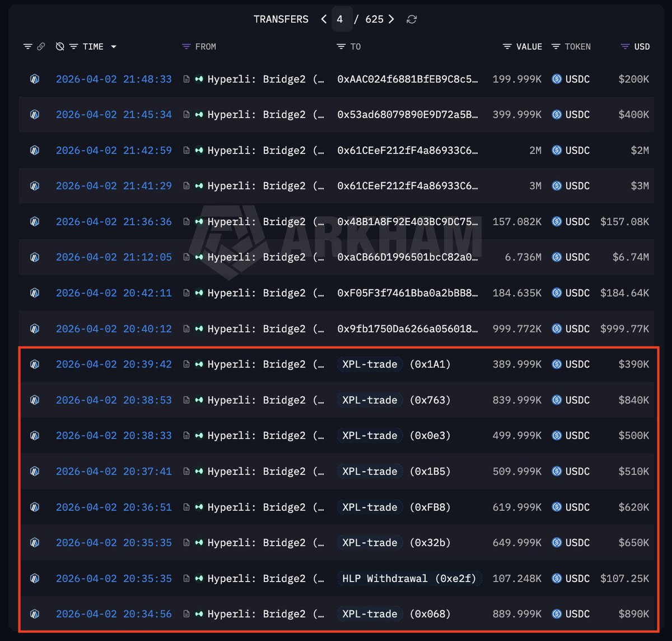This screenshot has width=672, height=641.
Task: Click Hyperli: Bridge2 sender in 20:34:56 row
Action: pyautogui.click(x=256, y=615)
